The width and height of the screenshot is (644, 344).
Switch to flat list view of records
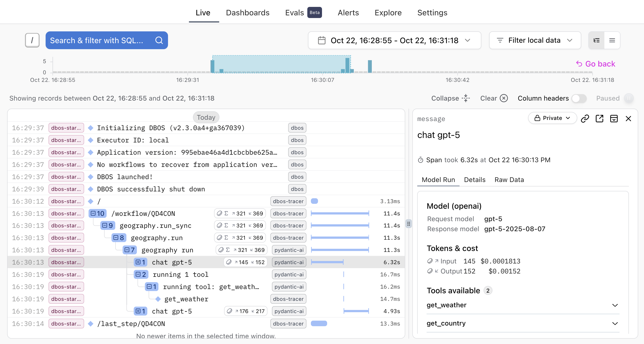point(612,40)
